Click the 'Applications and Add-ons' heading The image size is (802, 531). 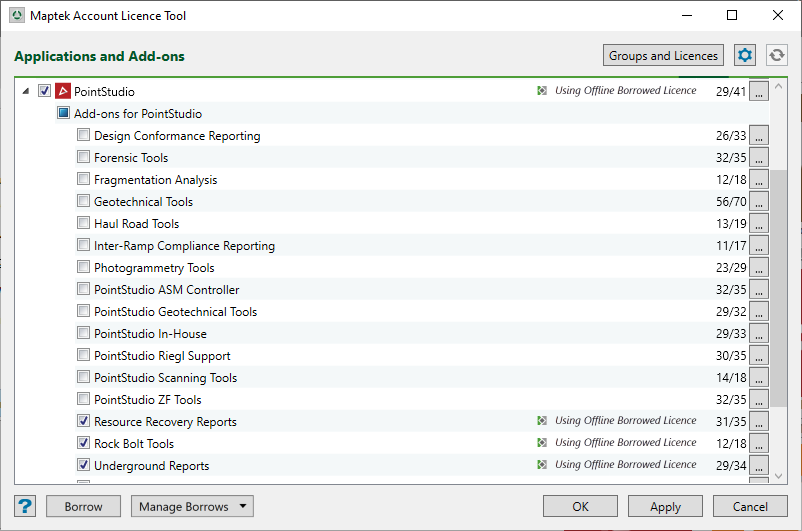tap(99, 56)
